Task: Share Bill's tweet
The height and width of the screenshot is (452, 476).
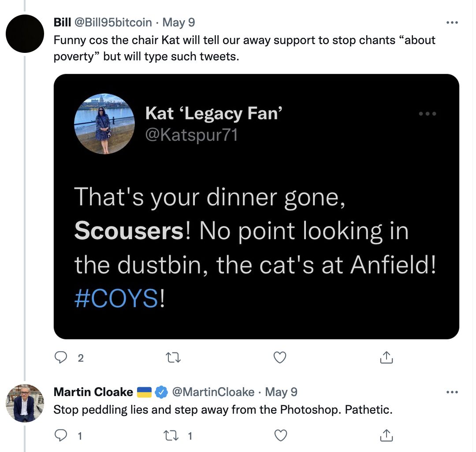Action: (386, 358)
